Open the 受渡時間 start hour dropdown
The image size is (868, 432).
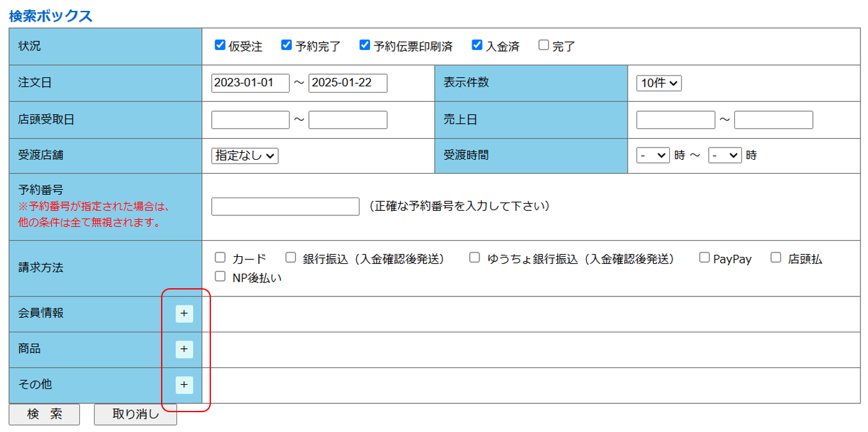(653, 155)
